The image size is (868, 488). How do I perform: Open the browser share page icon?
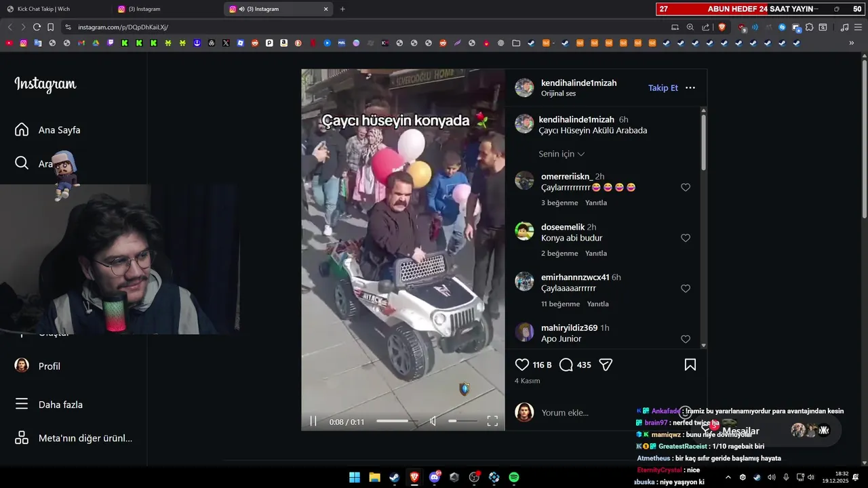706,27
